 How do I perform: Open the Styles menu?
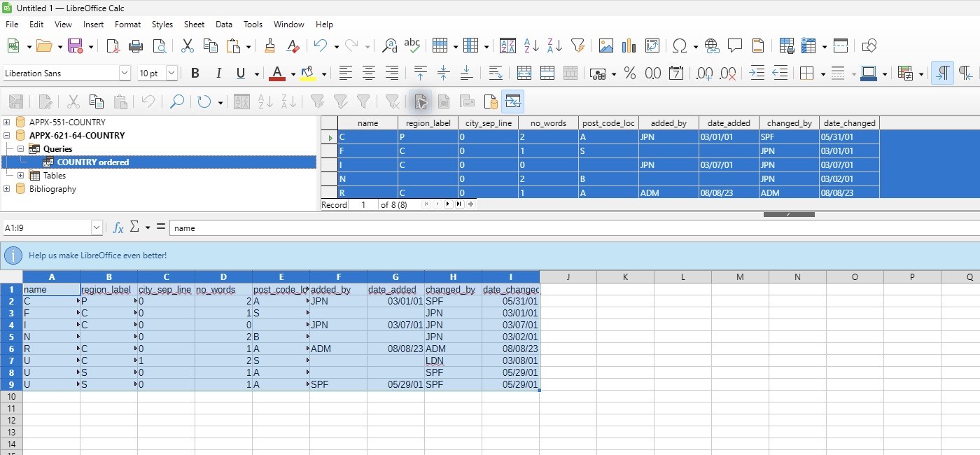(162, 24)
